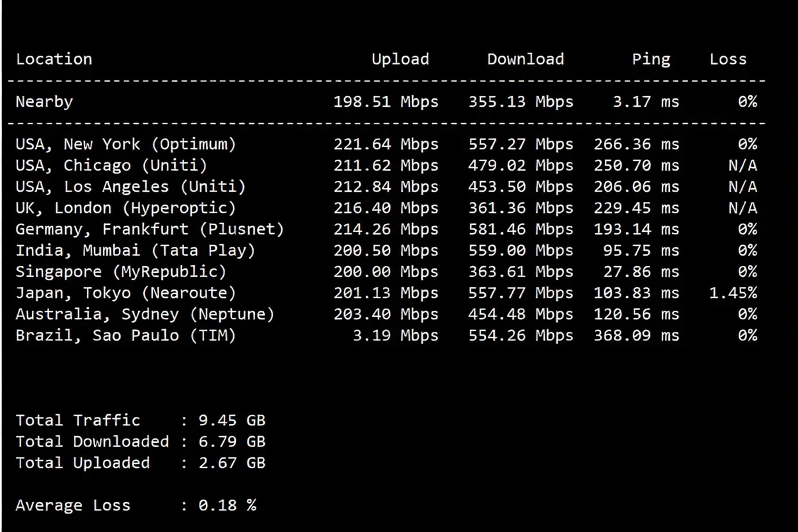Click 'Australia, Sydney (Neptune)' row label
Screen dimensions: 798x532
145,315
